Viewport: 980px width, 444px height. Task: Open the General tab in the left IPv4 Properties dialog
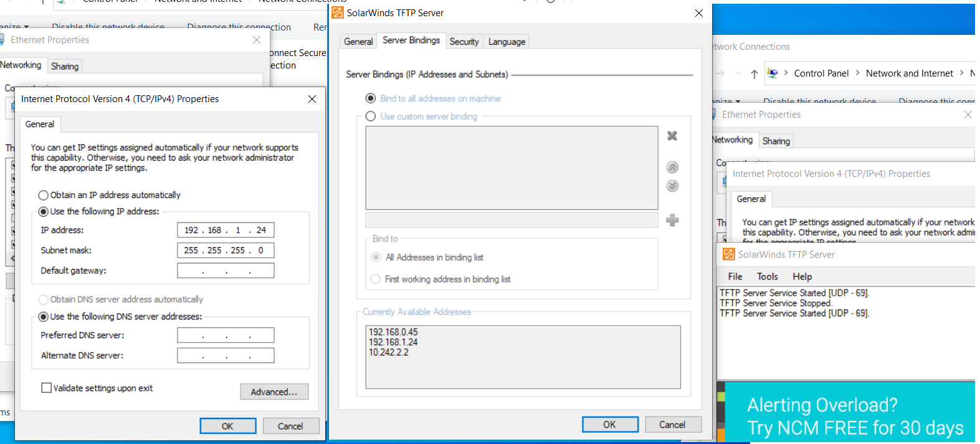click(x=40, y=124)
